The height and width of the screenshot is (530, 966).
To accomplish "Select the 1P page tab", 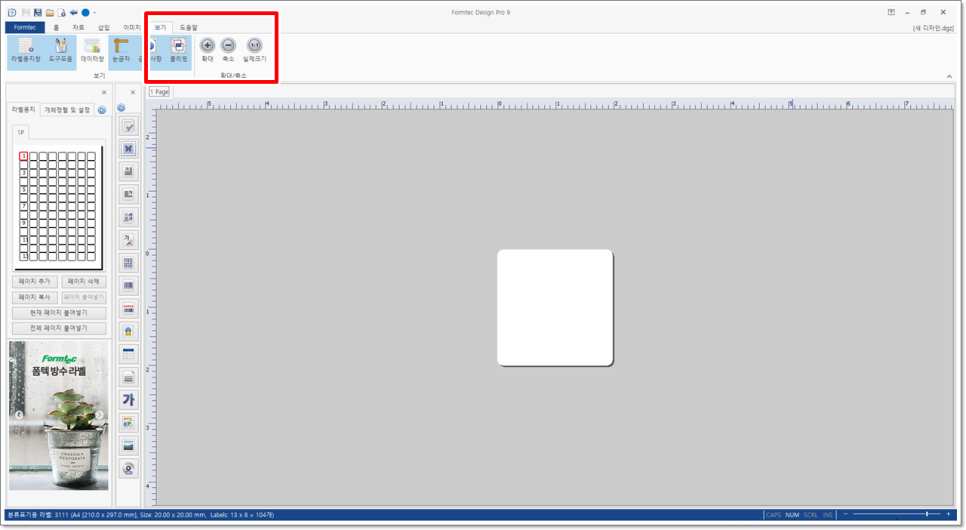I will (x=20, y=132).
